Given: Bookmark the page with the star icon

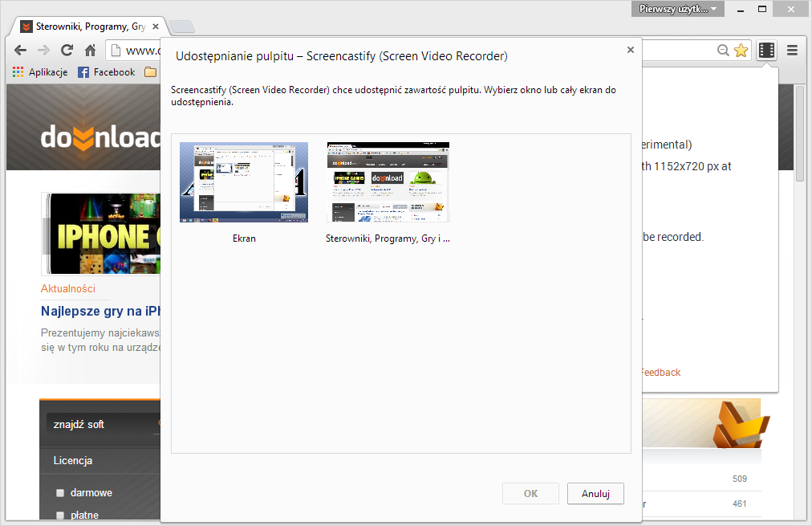Looking at the screenshot, I should click(741, 51).
